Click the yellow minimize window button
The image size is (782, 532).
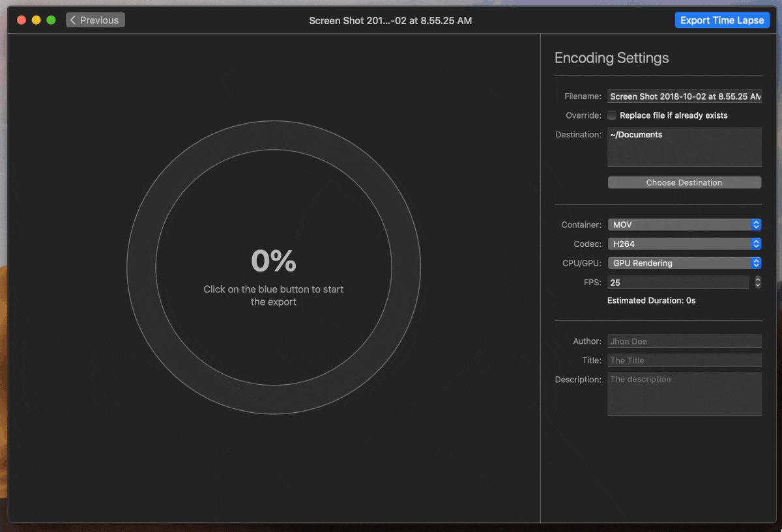pyautogui.click(x=36, y=20)
